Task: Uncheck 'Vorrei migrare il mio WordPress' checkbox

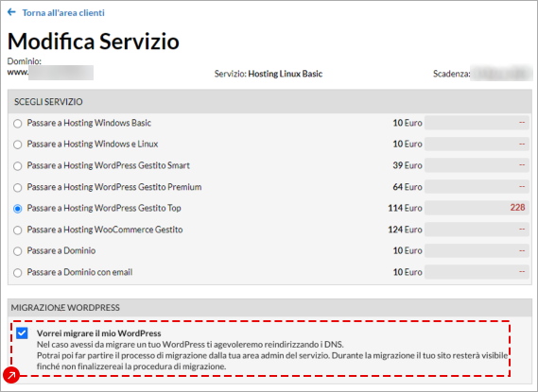Action: tap(22, 332)
